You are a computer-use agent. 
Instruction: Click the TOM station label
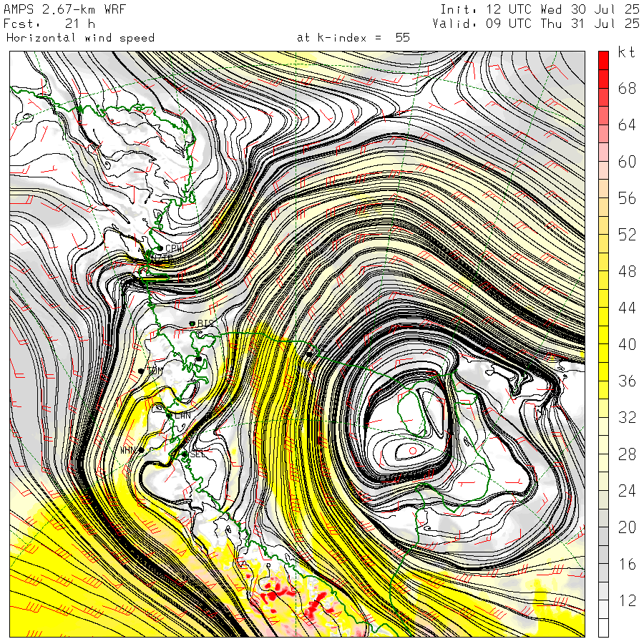tap(155, 371)
